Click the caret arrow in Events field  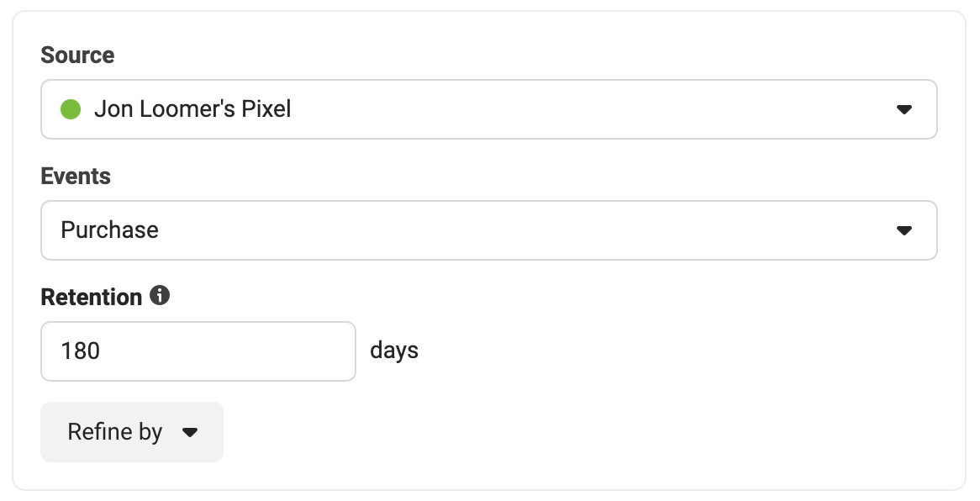(904, 230)
